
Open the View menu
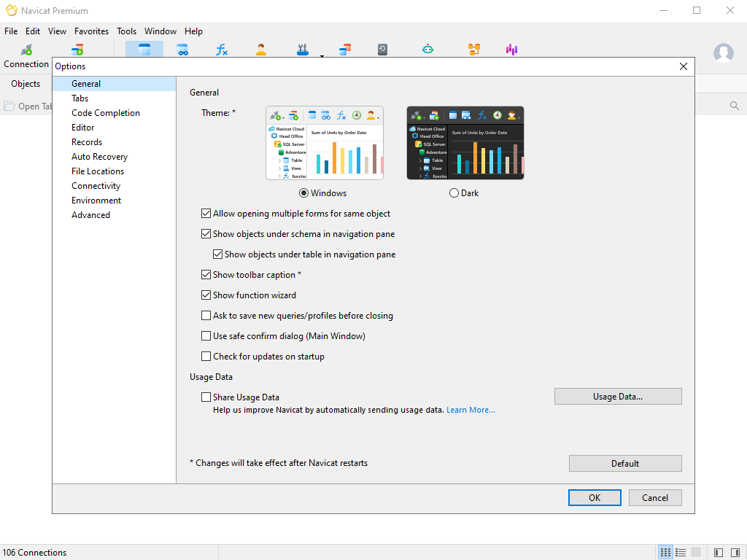click(x=57, y=31)
